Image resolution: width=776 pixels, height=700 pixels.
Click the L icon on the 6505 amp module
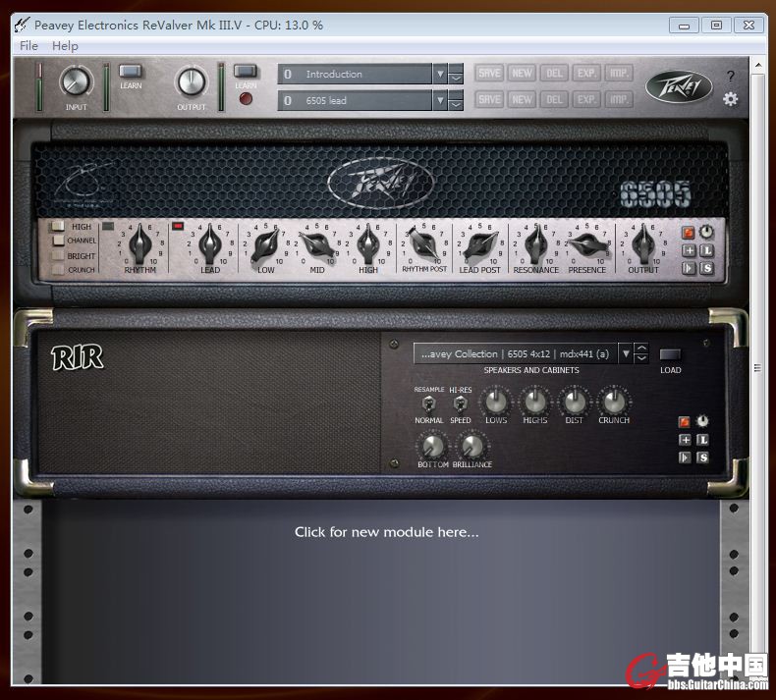pos(706,250)
